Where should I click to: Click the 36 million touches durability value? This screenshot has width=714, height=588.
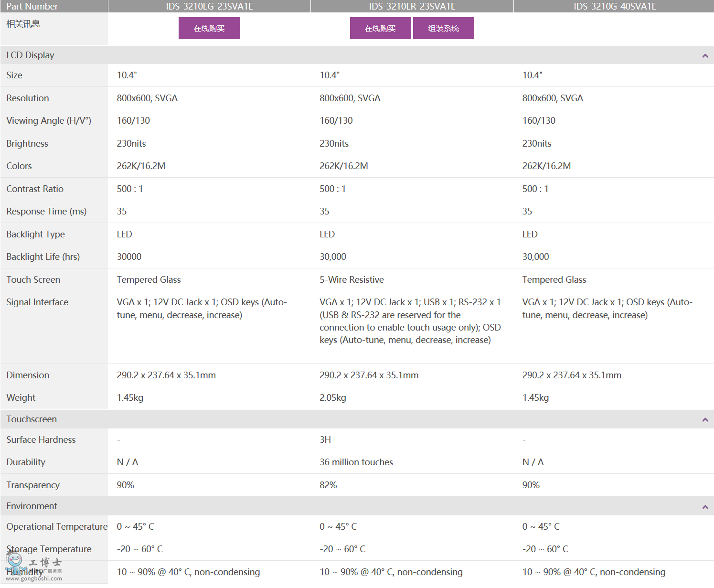[x=356, y=462]
